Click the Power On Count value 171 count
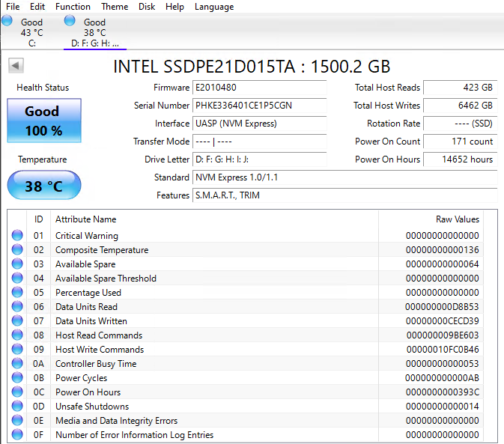This screenshot has height=444, width=504. pyautogui.click(x=461, y=142)
